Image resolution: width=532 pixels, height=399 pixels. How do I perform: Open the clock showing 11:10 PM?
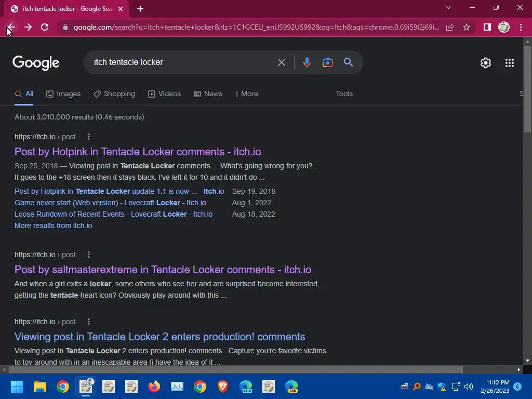coord(495,387)
